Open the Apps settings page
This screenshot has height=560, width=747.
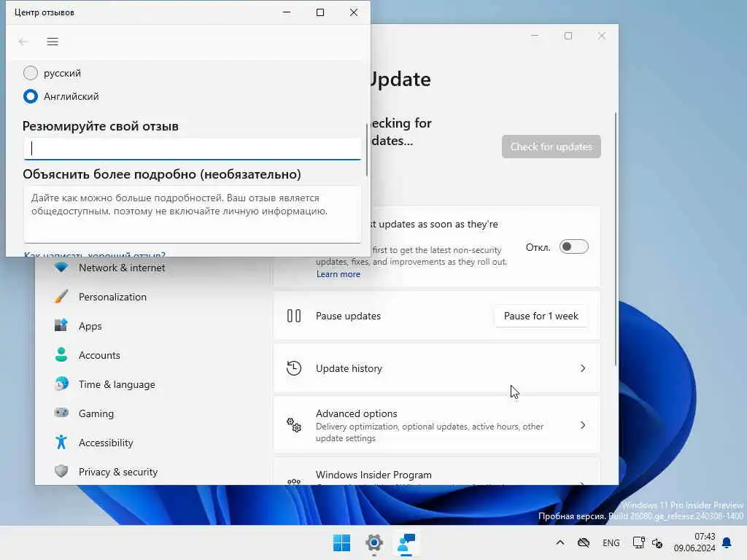[90, 326]
